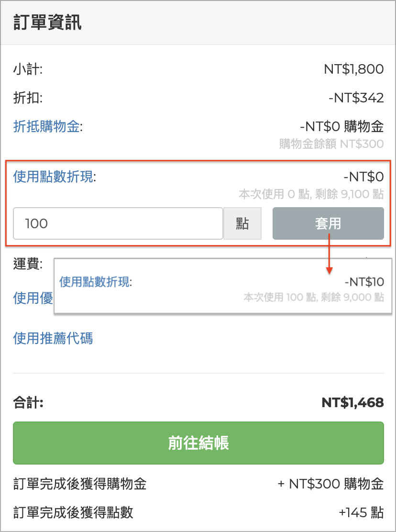396x532 pixels.
Task: Click the partially hidden 使用優 link
Action: pyautogui.click(x=33, y=299)
